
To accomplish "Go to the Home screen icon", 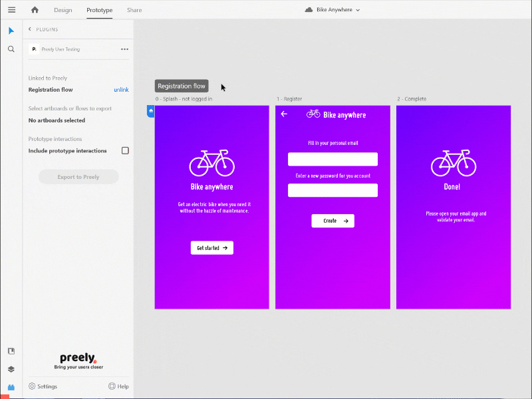I will [35, 10].
